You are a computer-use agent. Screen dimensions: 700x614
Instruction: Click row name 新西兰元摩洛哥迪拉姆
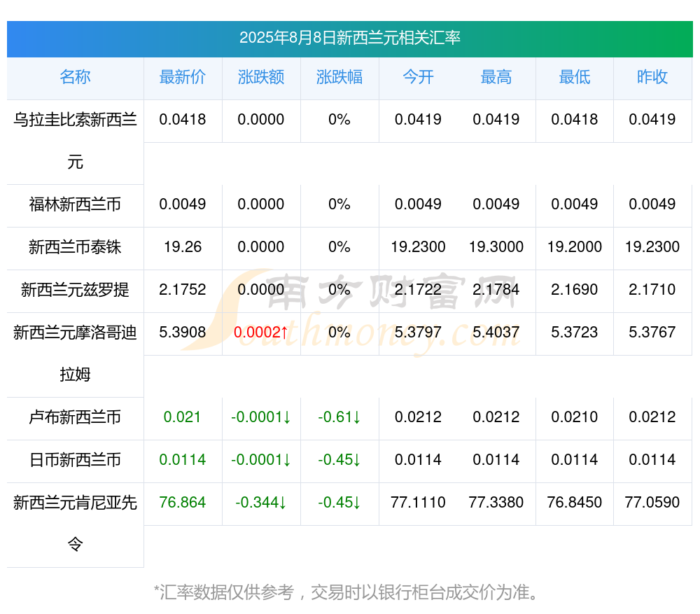[x=75, y=354]
